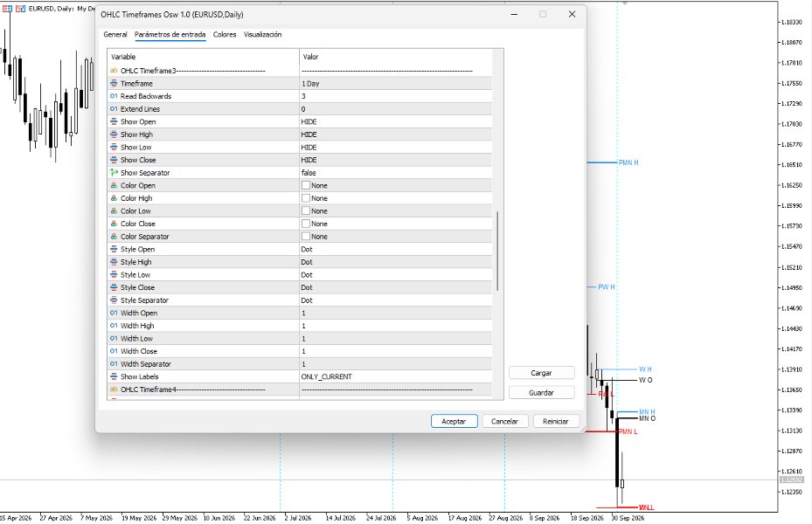This screenshot has width=812, height=524.
Task: Click the enum icon beside Timeframe
Action: (x=114, y=83)
